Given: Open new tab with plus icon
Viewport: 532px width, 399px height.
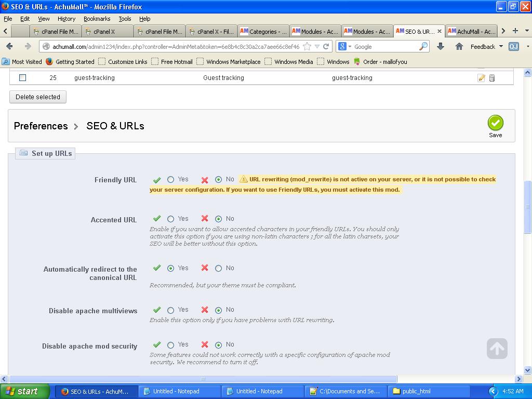Looking at the screenshot, I should 515,31.
